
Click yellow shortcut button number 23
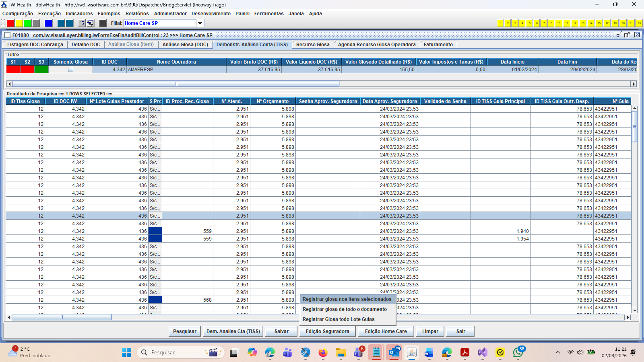pyautogui.click(x=639, y=23)
